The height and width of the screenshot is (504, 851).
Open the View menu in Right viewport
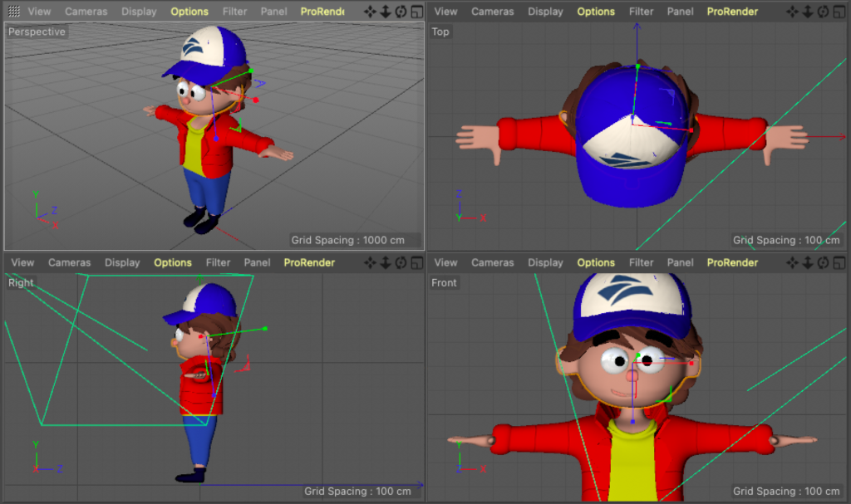pyautogui.click(x=22, y=262)
